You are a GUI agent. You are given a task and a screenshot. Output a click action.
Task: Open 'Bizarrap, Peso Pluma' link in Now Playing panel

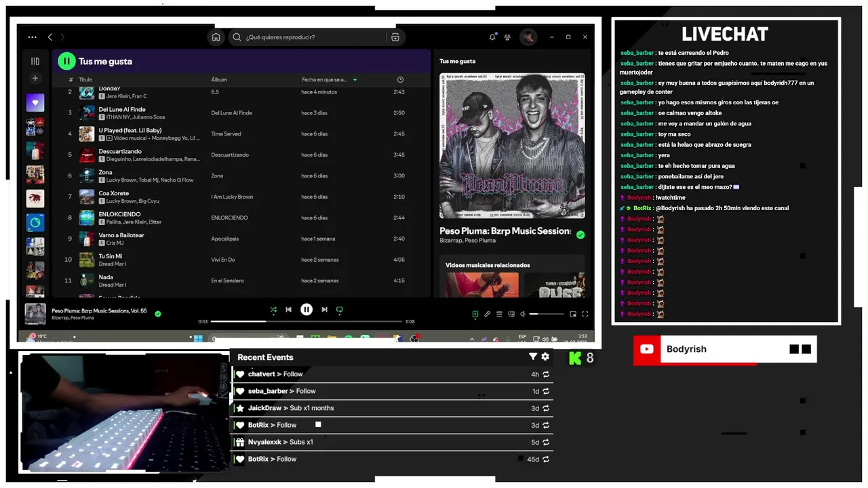[467, 241]
